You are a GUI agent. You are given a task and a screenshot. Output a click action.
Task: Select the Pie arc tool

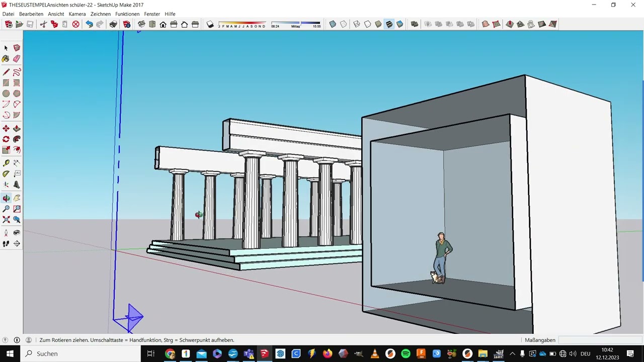click(x=17, y=115)
